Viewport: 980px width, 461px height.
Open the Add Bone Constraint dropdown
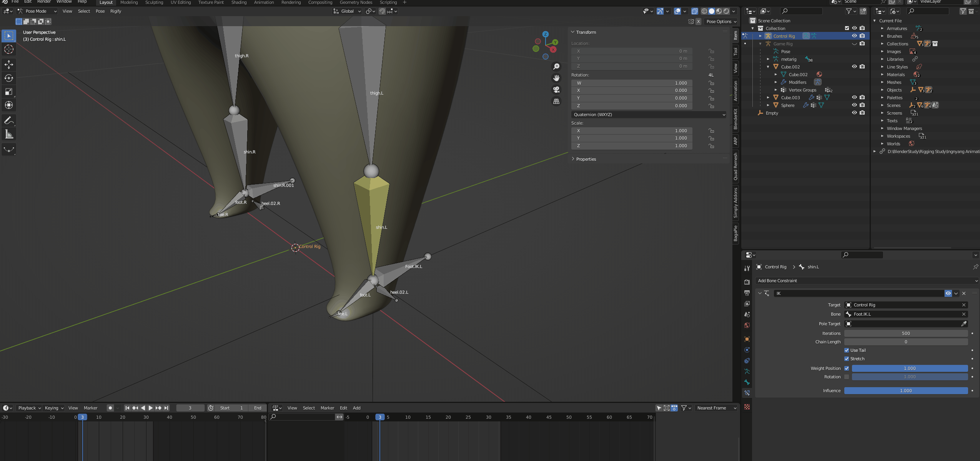[x=867, y=281]
